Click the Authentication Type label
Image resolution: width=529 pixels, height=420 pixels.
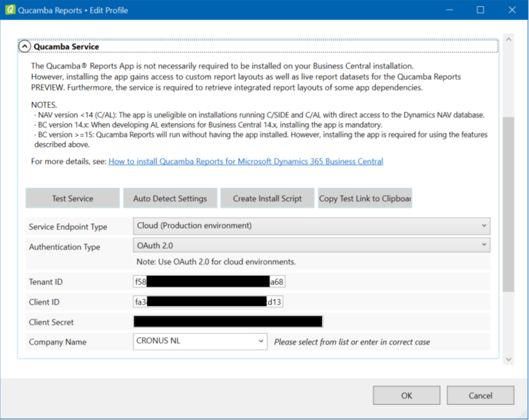(64, 247)
